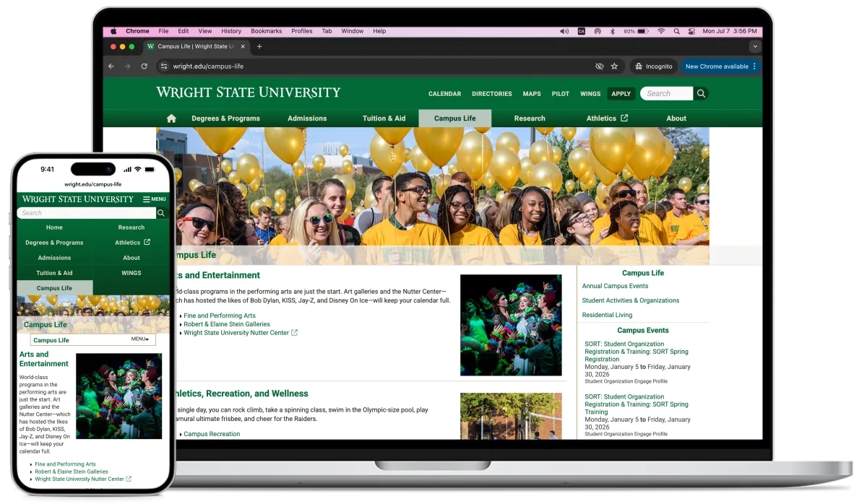The height and width of the screenshot is (504, 867).
Task: Open the kebab menu on New Chrome available
Action: [756, 66]
